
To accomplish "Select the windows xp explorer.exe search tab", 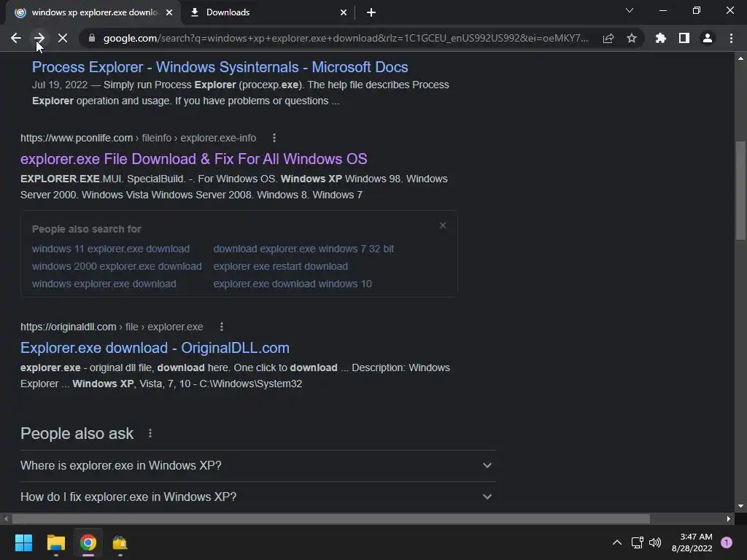I will click(93, 12).
